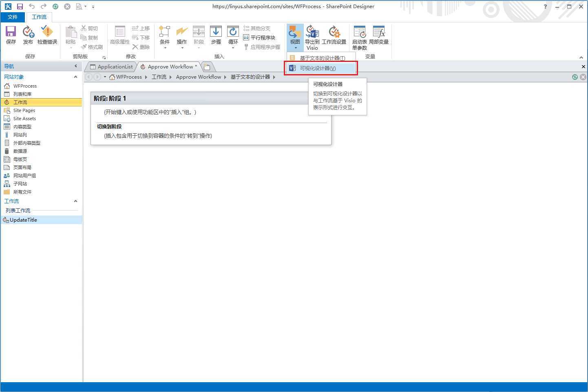The width and height of the screenshot is (588, 392).
Task: Collapse the ribbon with the caret
Action: coord(581,57)
